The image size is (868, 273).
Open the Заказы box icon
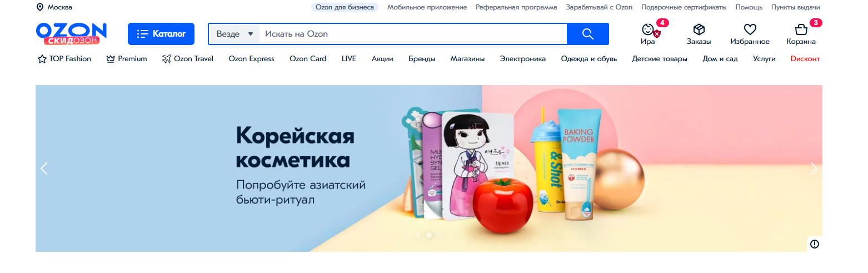click(699, 29)
